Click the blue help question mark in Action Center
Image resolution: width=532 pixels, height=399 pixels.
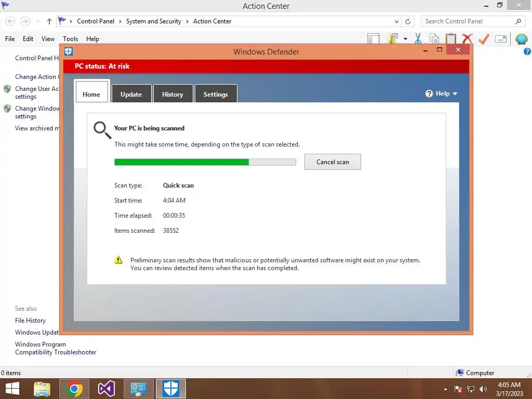tap(527, 51)
